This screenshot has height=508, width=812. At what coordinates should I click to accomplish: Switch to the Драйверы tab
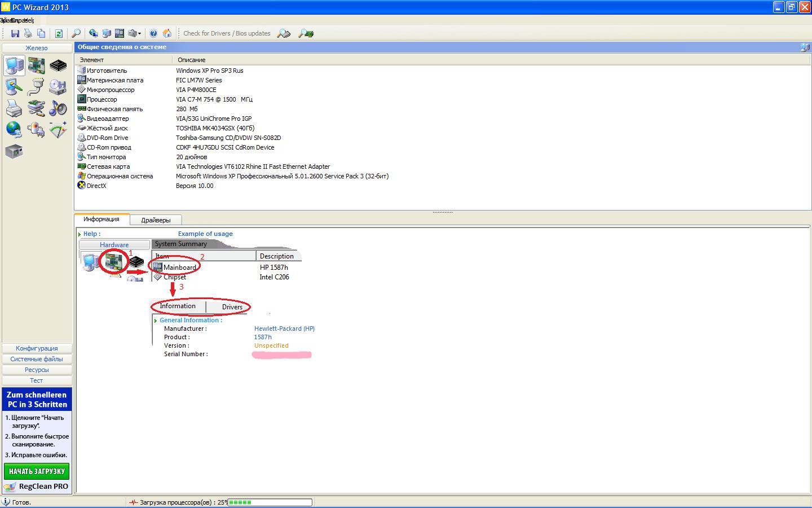156,220
